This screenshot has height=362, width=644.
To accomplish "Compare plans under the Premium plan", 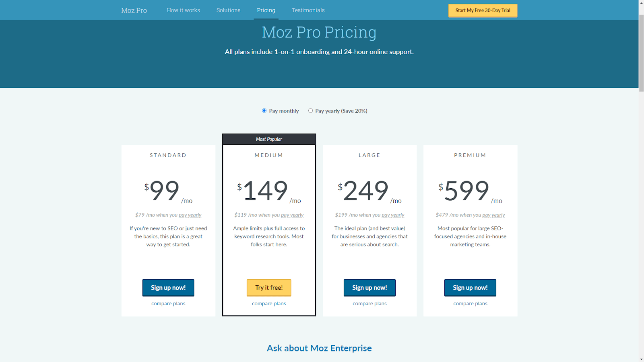I will click(x=470, y=303).
